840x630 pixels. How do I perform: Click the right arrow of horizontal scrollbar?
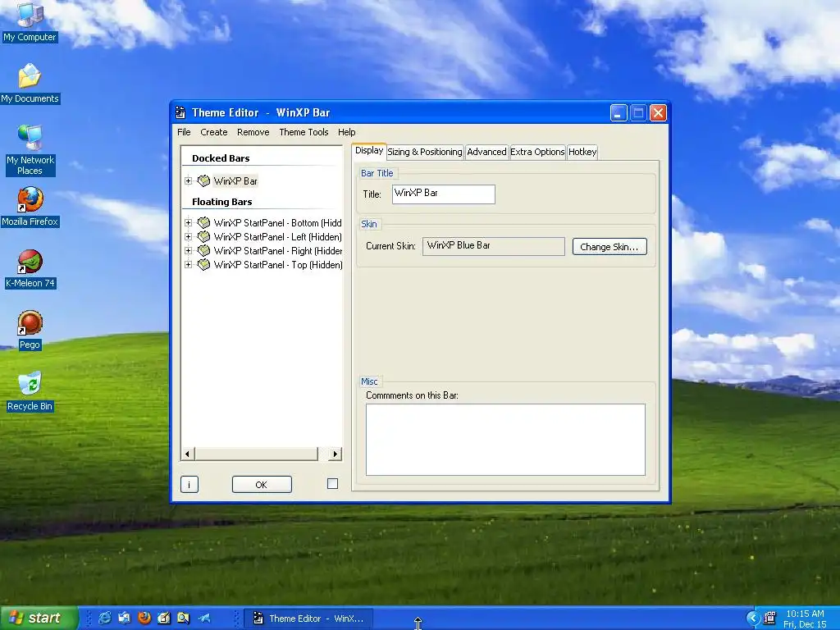click(336, 454)
